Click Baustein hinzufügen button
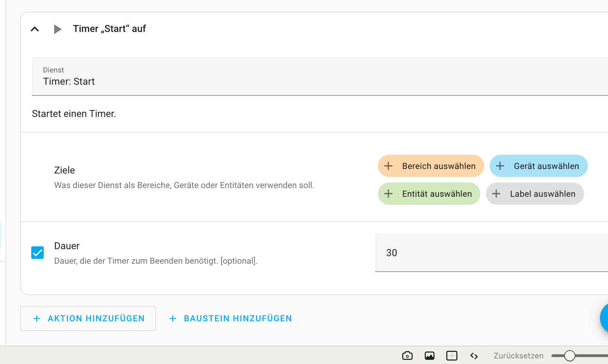Viewport: 608px width, 364px height. pos(230,319)
